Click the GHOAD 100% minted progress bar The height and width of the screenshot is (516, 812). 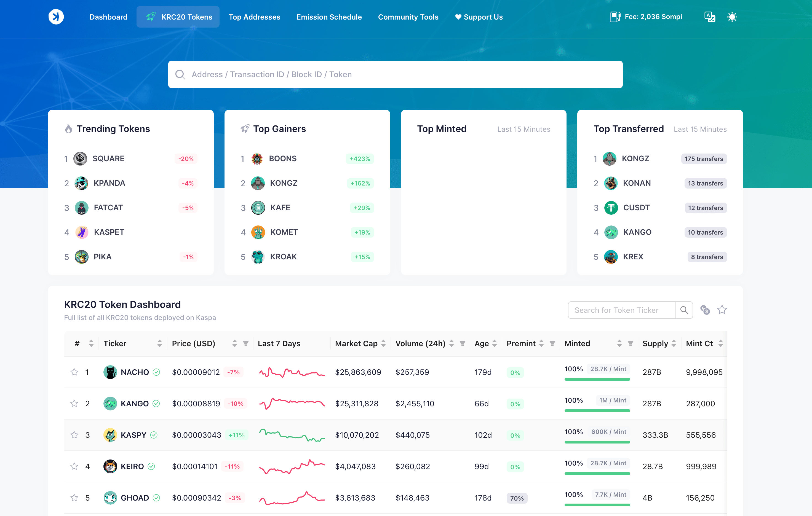click(597, 505)
